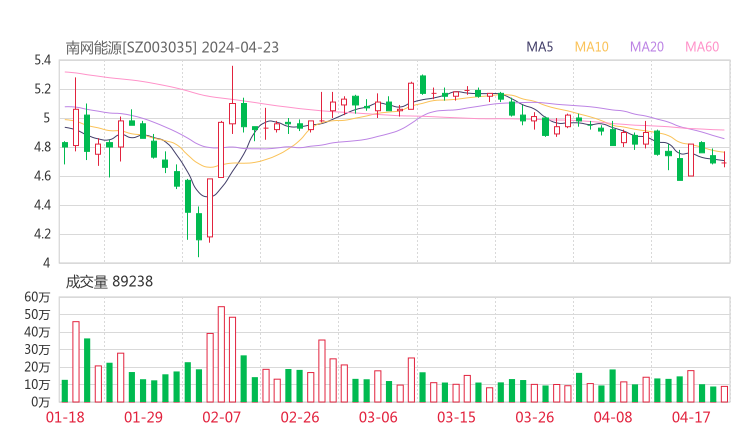
Task: Click the 5.2 price axis label
Action: click(42, 89)
